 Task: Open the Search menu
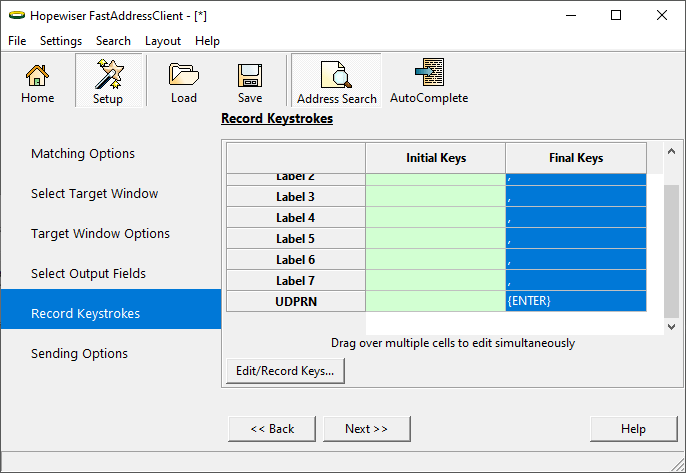[113, 41]
